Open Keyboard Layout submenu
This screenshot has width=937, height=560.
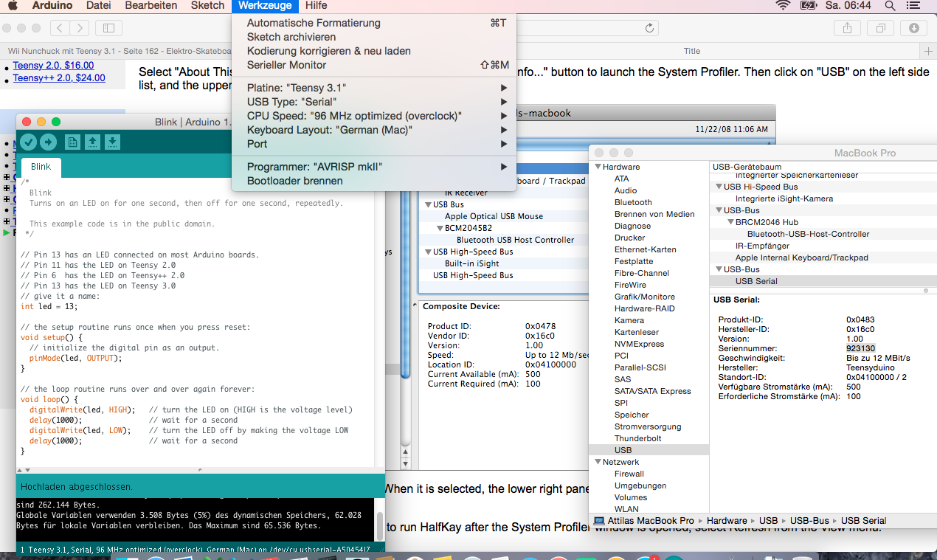pyautogui.click(x=374, y=130)
